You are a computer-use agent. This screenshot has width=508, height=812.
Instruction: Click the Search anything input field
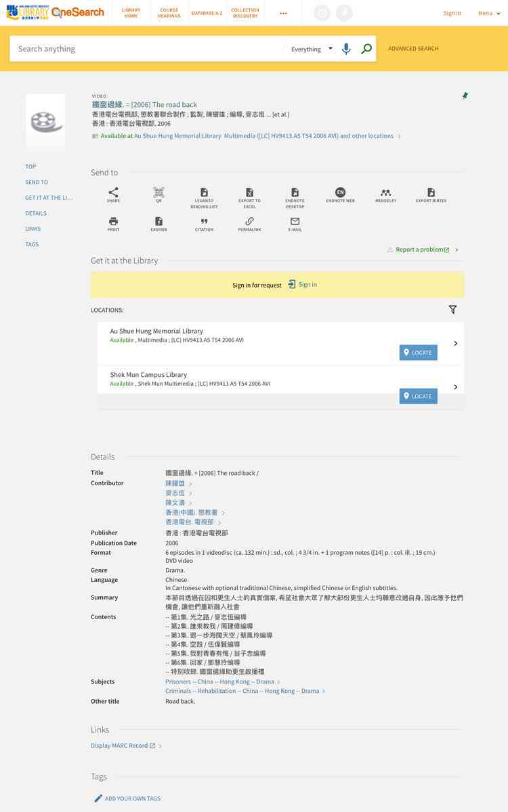click(x=146, y=49)
